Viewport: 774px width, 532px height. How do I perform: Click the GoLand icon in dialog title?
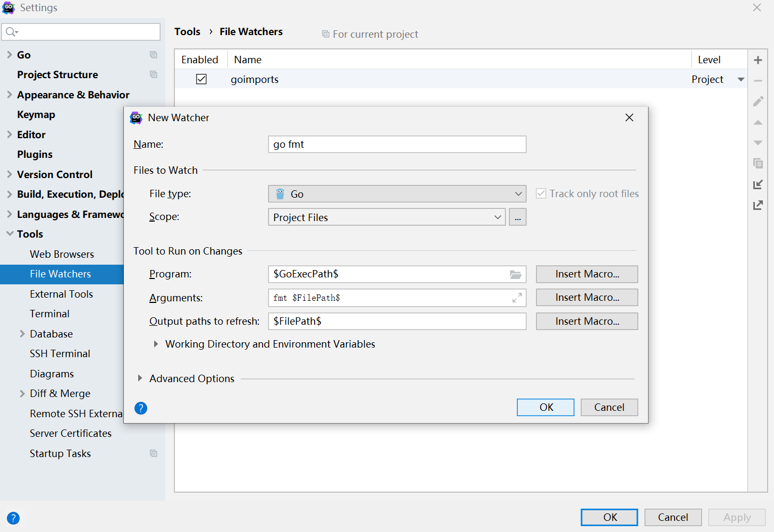click(136, 117)
